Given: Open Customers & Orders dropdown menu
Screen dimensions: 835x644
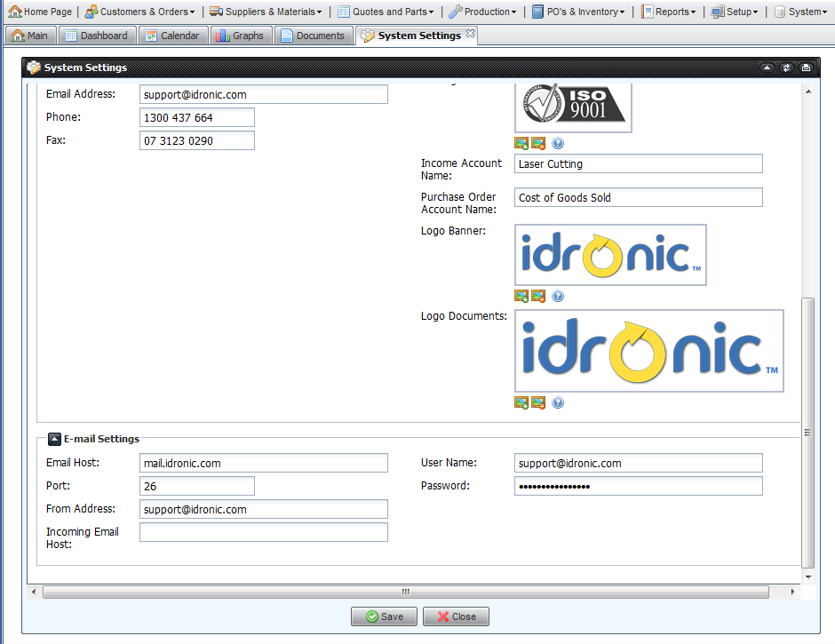Looking at the screenshot, I should 139,12.
